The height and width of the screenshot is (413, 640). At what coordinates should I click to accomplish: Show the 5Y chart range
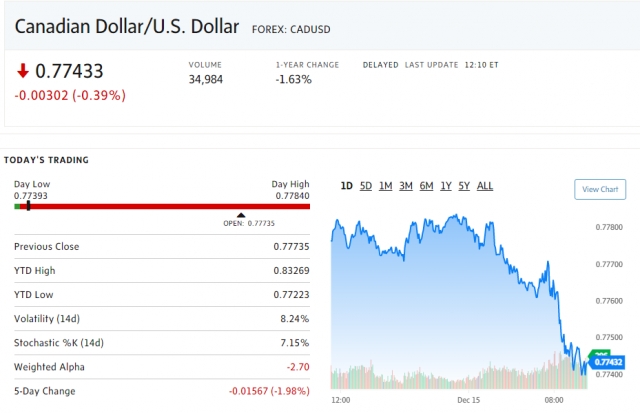click(x=465, y=186)
